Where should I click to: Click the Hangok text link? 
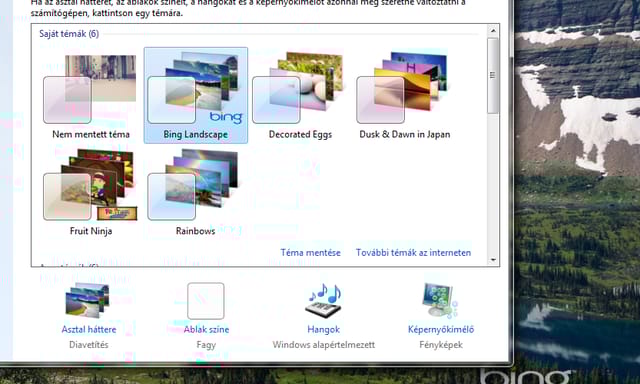point(324,329)
